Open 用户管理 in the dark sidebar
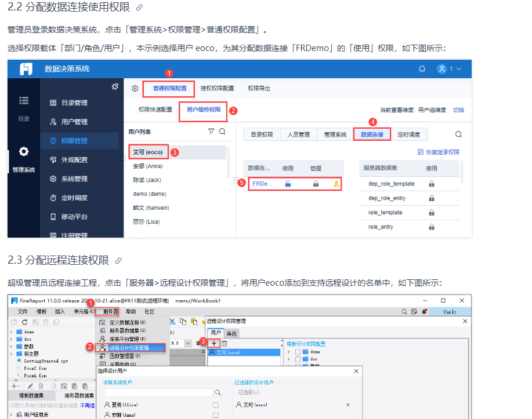The width and height of the screenshot is (532, 419). tap(74, 122)
